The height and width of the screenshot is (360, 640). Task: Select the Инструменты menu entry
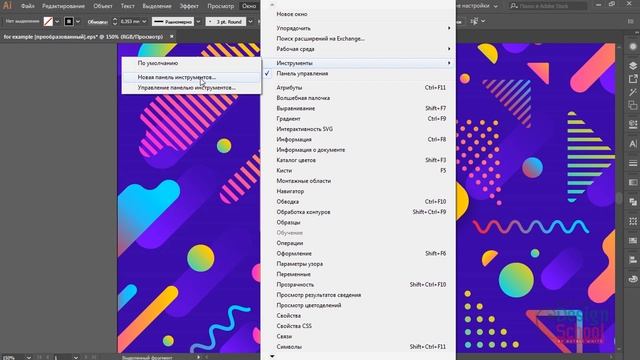(358, 63)
